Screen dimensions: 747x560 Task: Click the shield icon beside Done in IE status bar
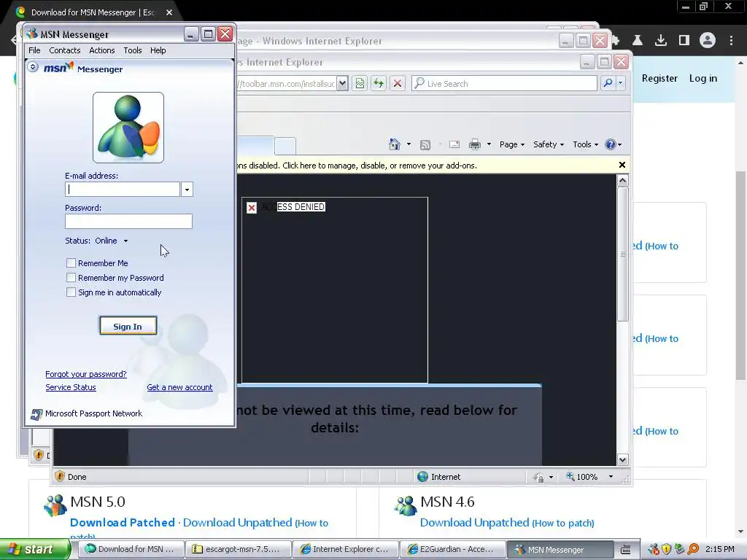pos(60,476)
